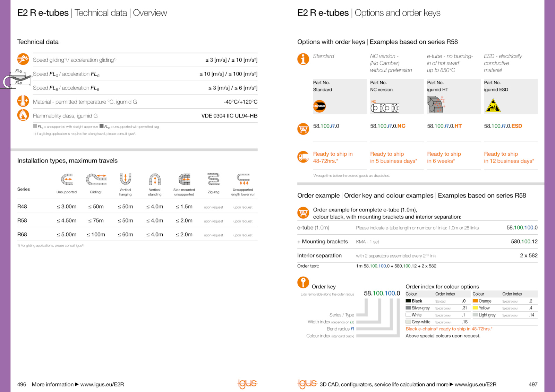This screenshot has width=555, height=392.
Task: Click mounting brackets number 580.100.12
Action: (x=524, y=241)
